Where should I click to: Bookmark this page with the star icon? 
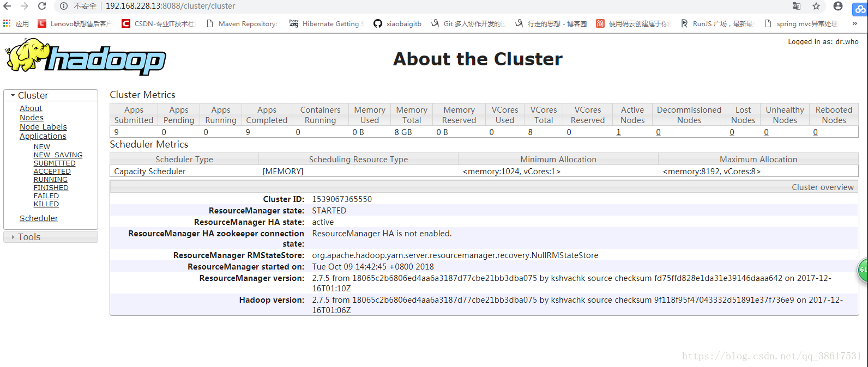pos(816,6)
